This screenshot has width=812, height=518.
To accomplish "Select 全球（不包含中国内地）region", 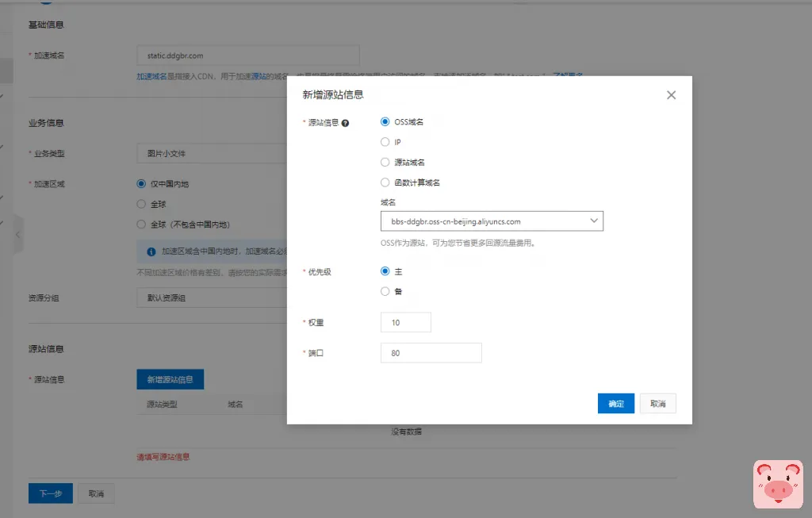I will point(141,224).
